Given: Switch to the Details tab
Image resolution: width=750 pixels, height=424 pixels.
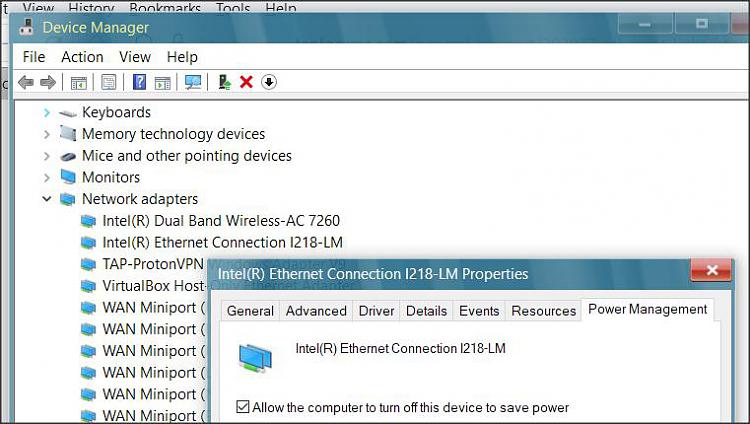Looking at the screenshot, I should click(426, 311).
